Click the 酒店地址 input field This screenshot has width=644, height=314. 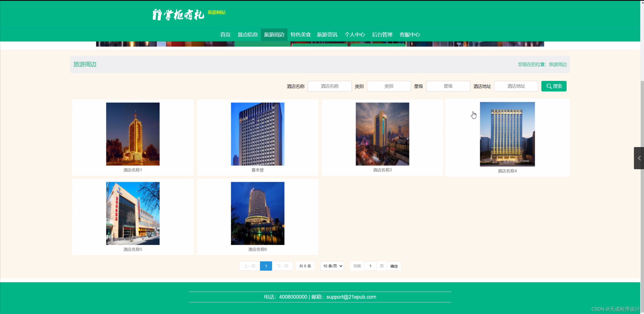click(516, 86)
